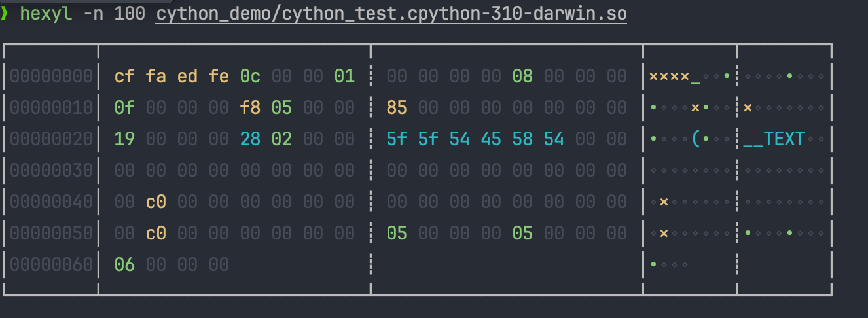Click the -n flag in the command
The width and height of the screenshot is (868, 318).
click(93, 14)
